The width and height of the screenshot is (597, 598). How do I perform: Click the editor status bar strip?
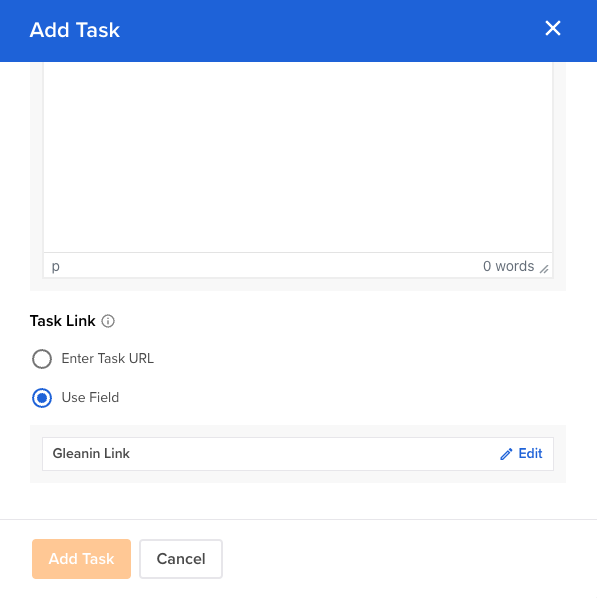pyautogui.click(x=298, y=265)
